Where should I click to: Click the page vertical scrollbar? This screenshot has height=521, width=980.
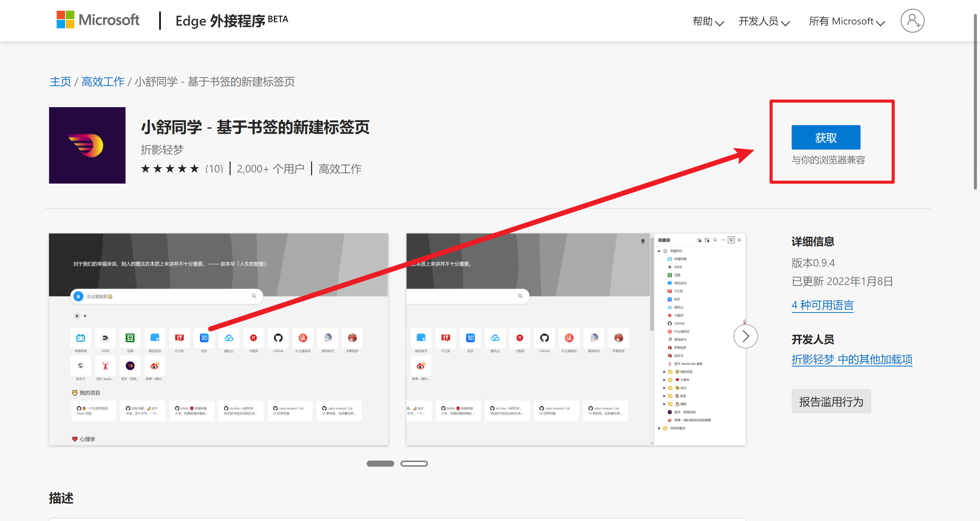976,101
